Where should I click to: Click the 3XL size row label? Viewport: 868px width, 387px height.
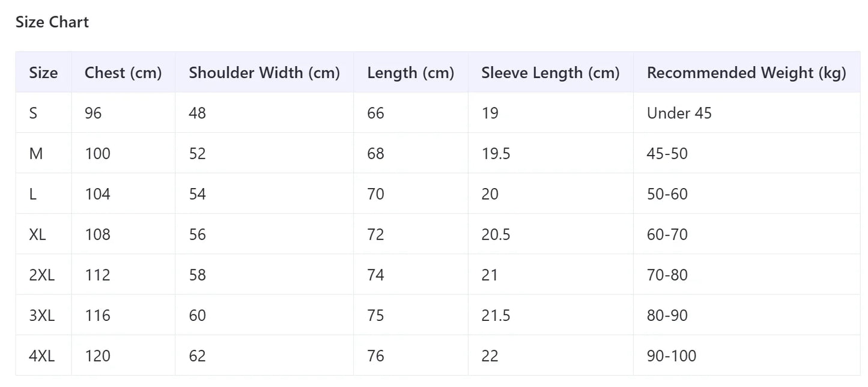(x=41, y=315)
